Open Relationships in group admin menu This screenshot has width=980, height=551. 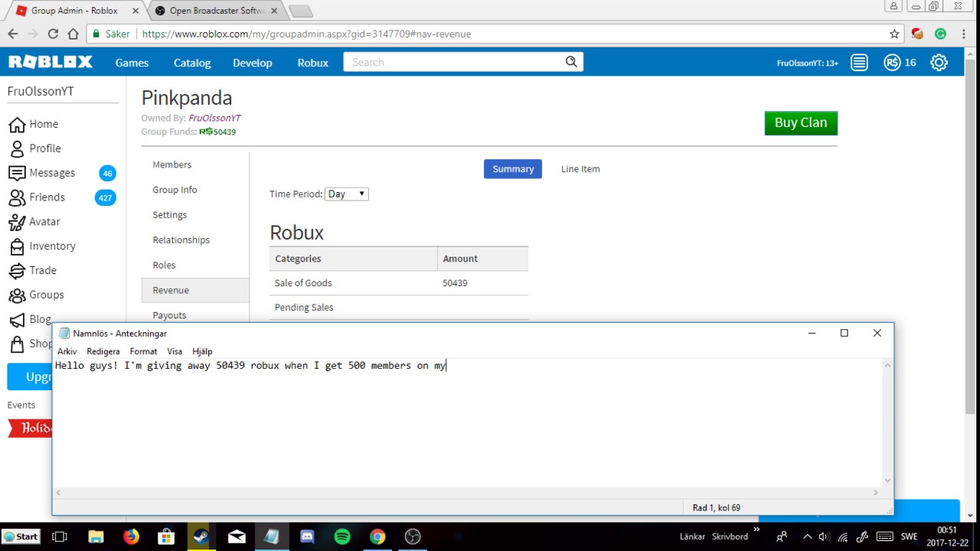click(181, 240)
